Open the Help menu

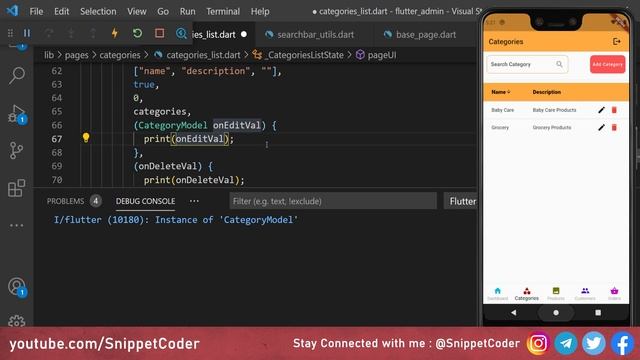click(260, 11)
